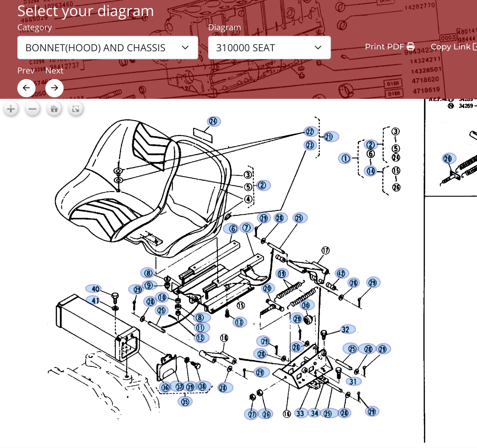
Task: Reset diagram view with home icon
Action: pyautogui.click(x=54, y=109)
